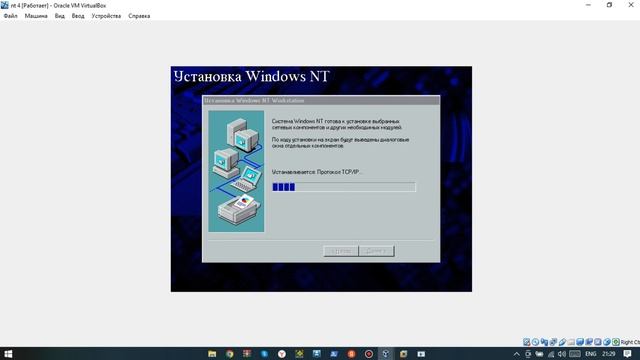Click the network signal tray icon

tap(551, 354)
